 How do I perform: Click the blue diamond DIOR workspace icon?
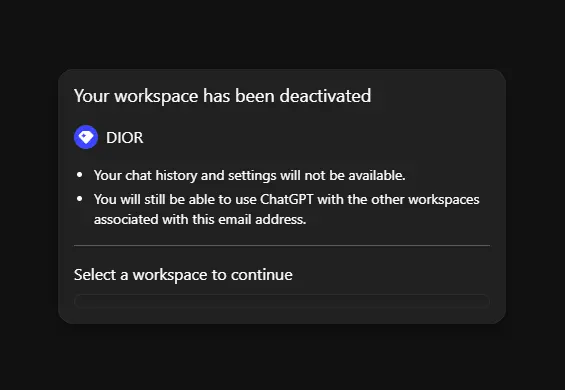coord(86,137)
